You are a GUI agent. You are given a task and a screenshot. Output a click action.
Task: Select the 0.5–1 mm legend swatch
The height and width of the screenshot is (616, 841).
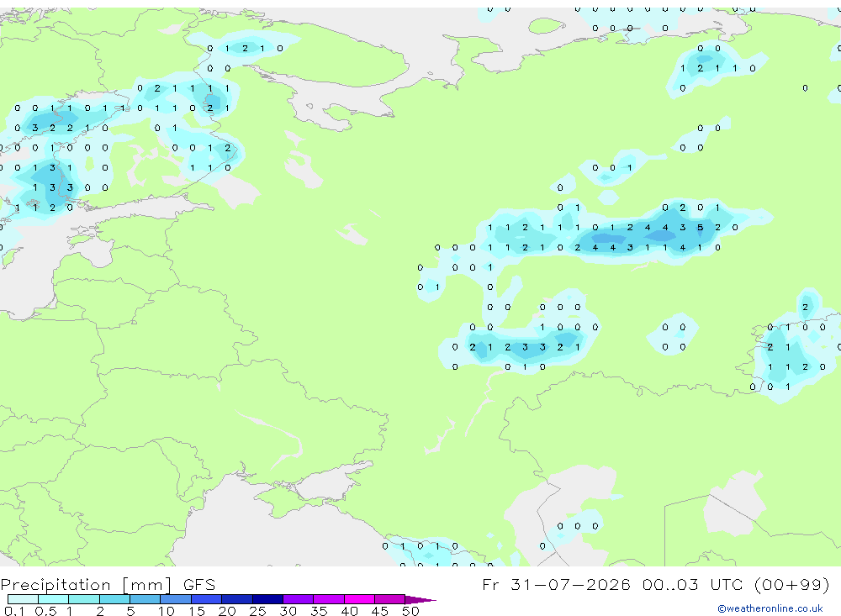click(53, 599)
